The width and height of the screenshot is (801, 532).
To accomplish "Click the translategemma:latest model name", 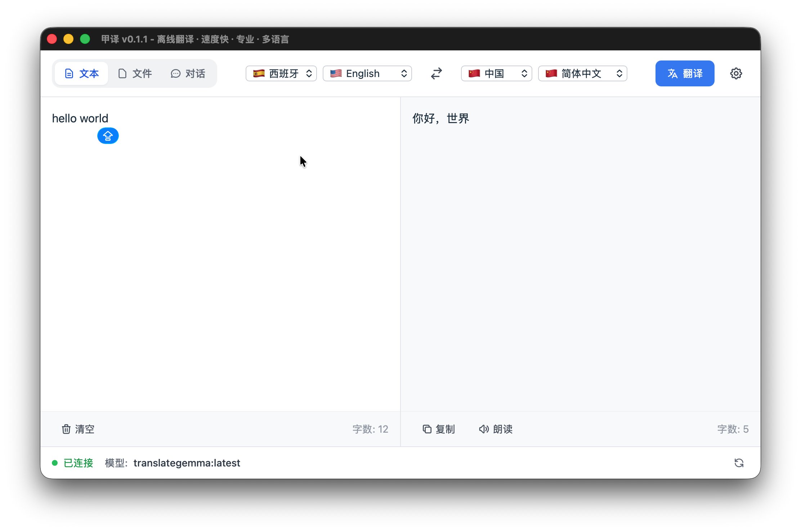I will pyautogui.click(x=187, y=463).
